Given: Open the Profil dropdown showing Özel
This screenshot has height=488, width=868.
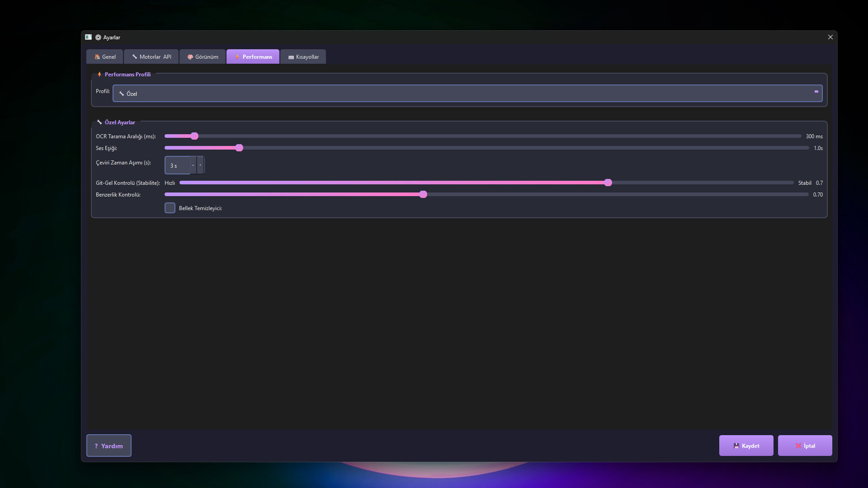Looking at the screenshot, I should tap(467, 94).
